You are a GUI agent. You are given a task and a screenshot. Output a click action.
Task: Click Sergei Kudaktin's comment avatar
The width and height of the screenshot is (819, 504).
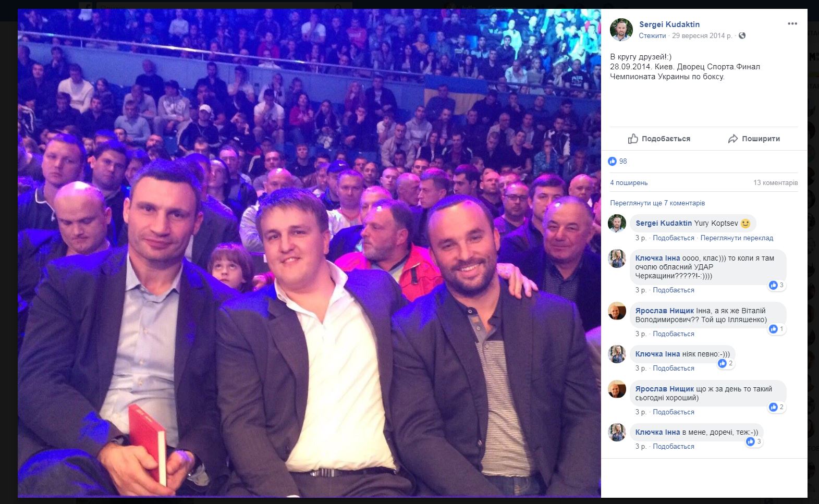tap(617, 223)
